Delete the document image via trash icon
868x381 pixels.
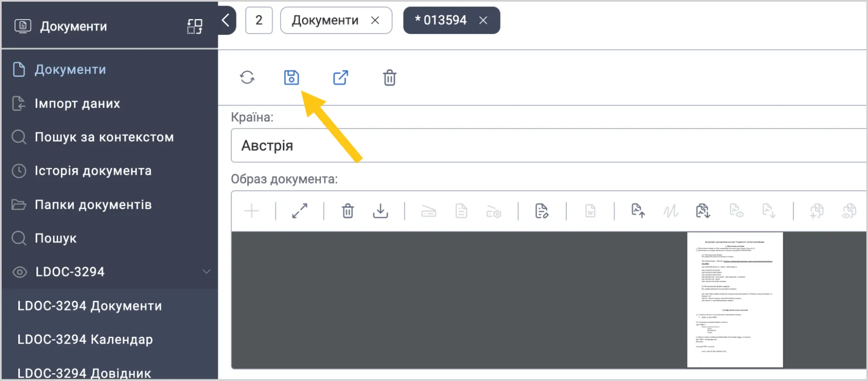tap(348, 211)
